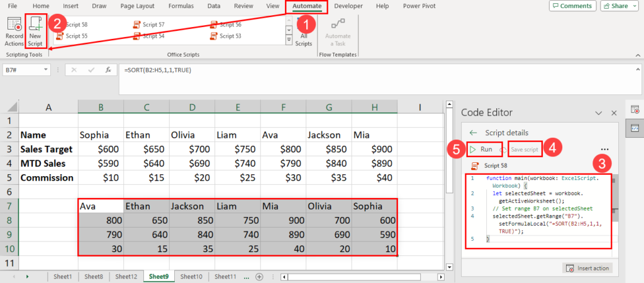Add a new sheet plus icon
This screenshot has width=644, height=283.
click(259, 277)
